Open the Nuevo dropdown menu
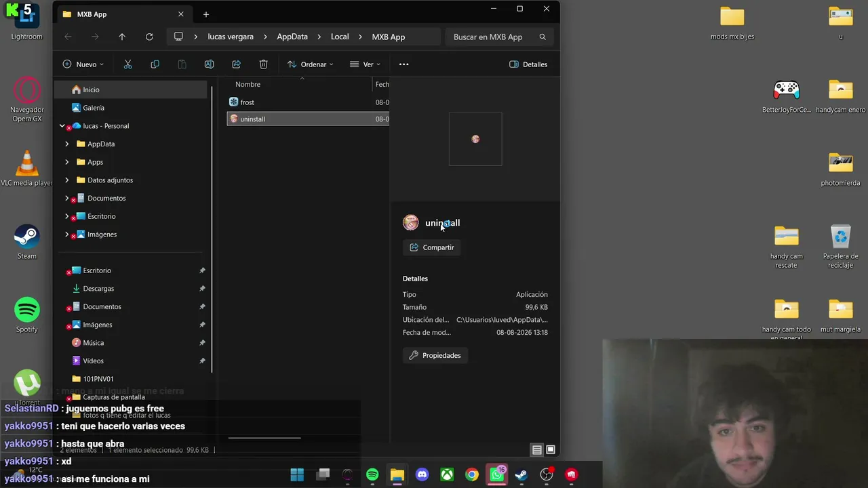Screen dimensions: 868x488 pos(83,64)
